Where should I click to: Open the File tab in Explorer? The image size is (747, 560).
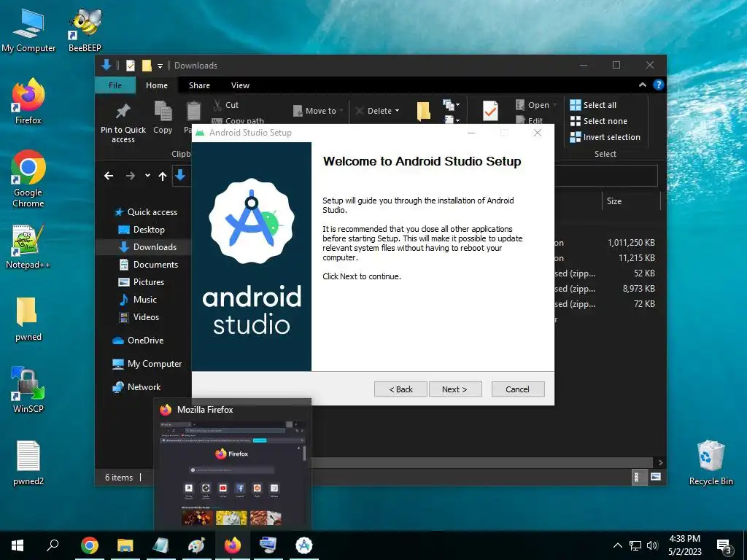[115, 85]
